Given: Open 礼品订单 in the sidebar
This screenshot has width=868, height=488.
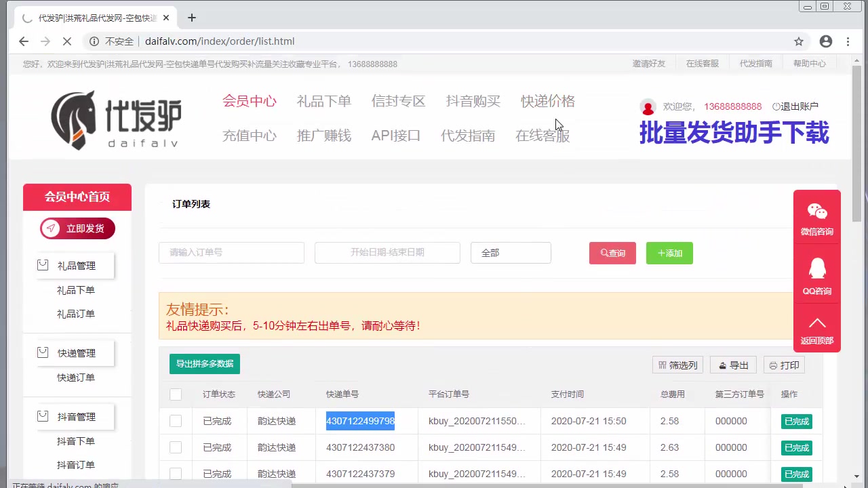Looking at the screenshot, I should pyautogui.click(x=76, y=314).
